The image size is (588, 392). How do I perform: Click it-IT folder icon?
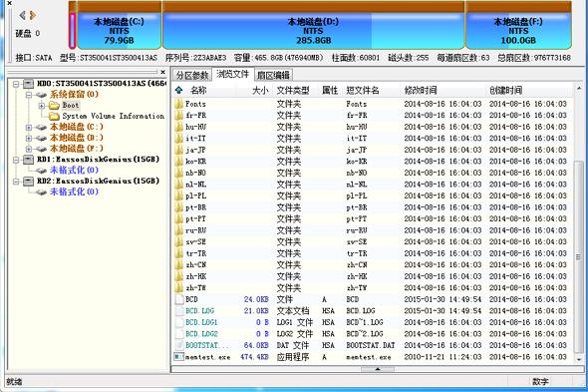tap(179, 139)
